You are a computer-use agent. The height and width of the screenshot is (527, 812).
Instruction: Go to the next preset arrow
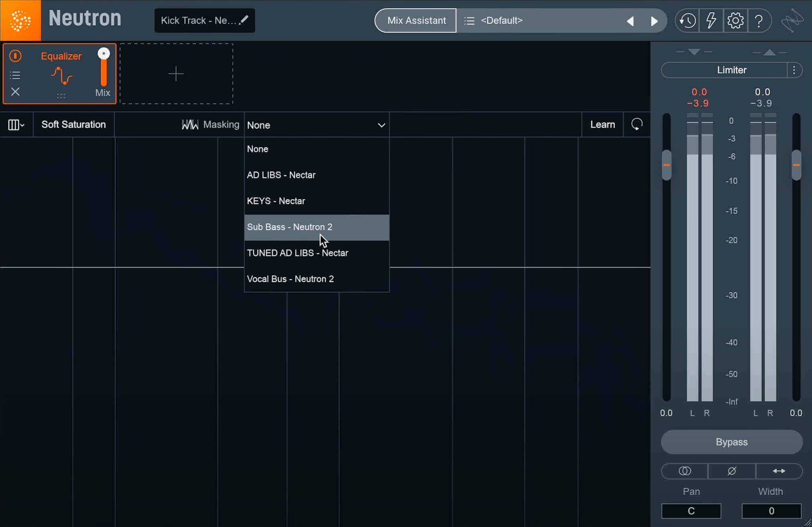[x=654, y=21]
